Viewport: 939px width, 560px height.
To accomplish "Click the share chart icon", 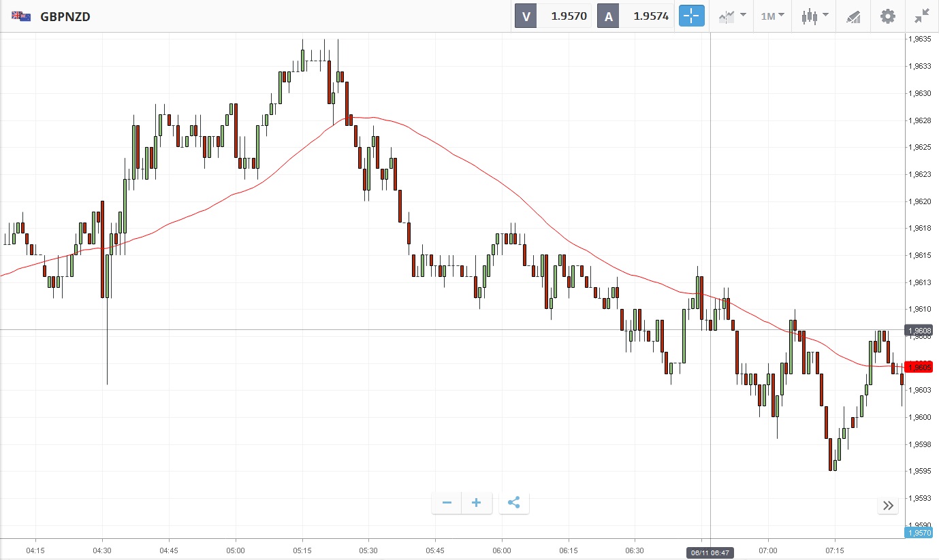I will coord(514,503).
